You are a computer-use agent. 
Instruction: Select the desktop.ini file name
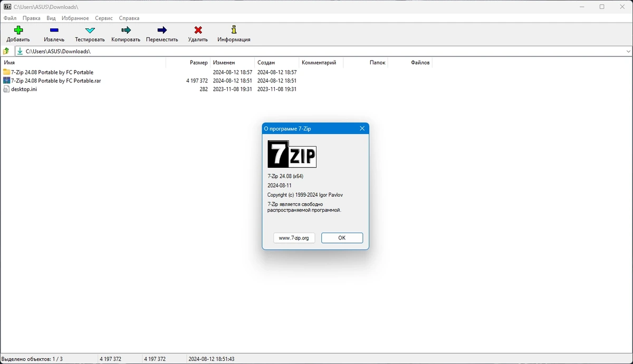[24, 89]
